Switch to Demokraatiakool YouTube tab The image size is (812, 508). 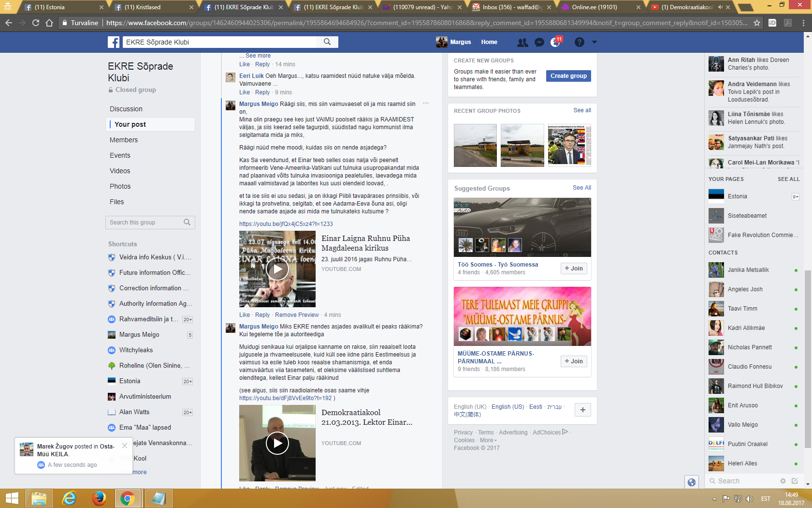[x=691, y=7]
